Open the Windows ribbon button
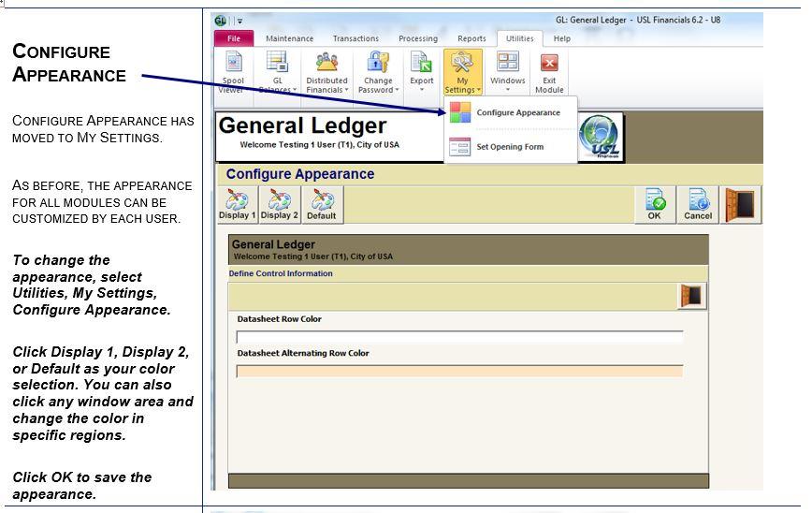 (x=507, y=72)
